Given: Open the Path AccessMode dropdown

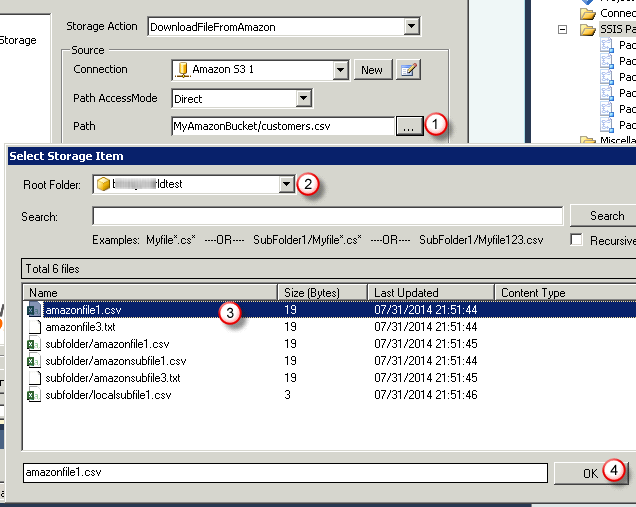Looking at the screenshot, I should pyautogui.click(x=303, y=99).
